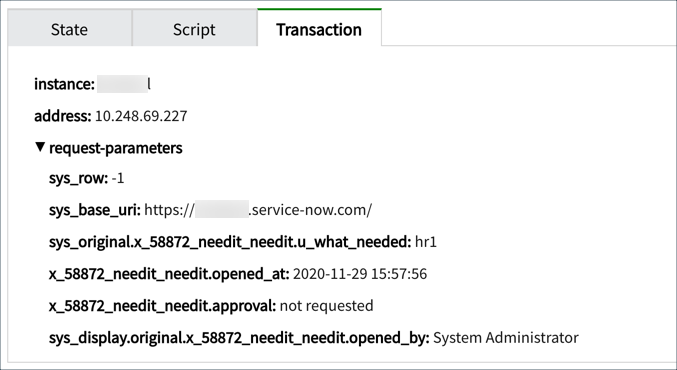
Task: Select the System Administrator value
Action: click(x=506, y=338)
